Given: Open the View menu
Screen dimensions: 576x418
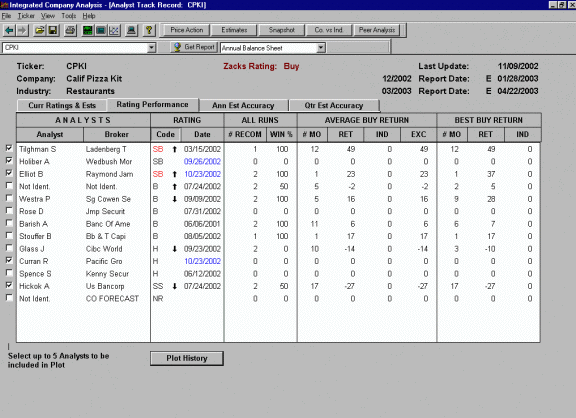Looking at the screenshot, I should (48, 16).
